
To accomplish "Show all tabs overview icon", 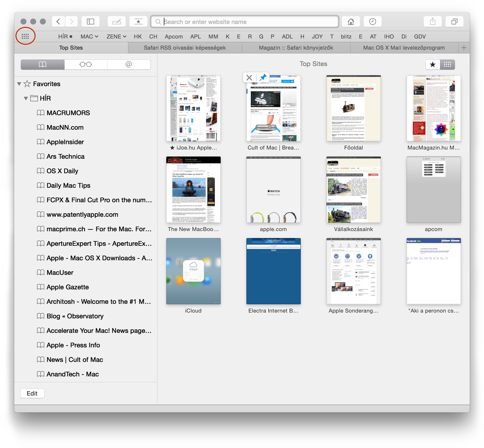I will (454, 22).
